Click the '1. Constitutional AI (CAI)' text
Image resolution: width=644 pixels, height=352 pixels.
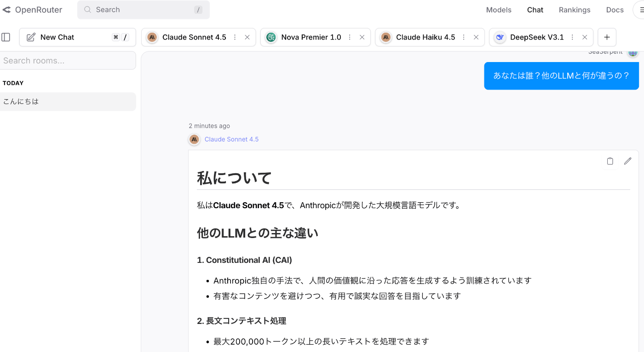244,260
